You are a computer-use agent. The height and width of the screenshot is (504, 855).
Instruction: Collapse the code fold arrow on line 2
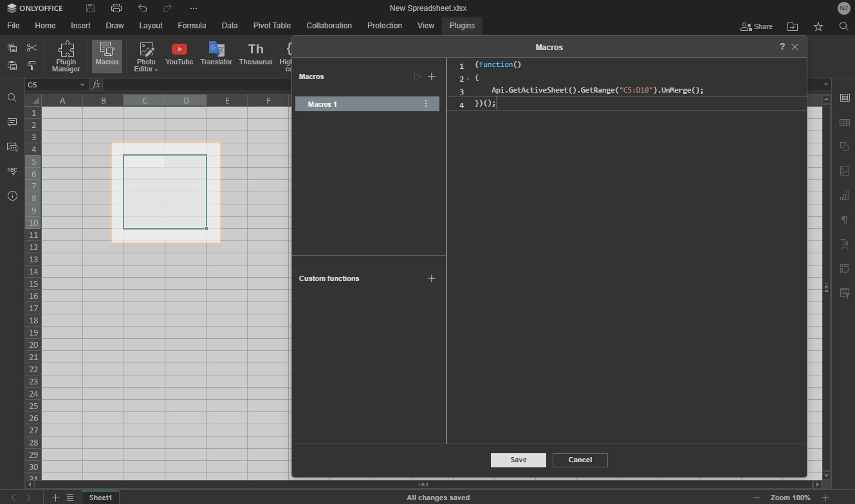click(468, 79)
